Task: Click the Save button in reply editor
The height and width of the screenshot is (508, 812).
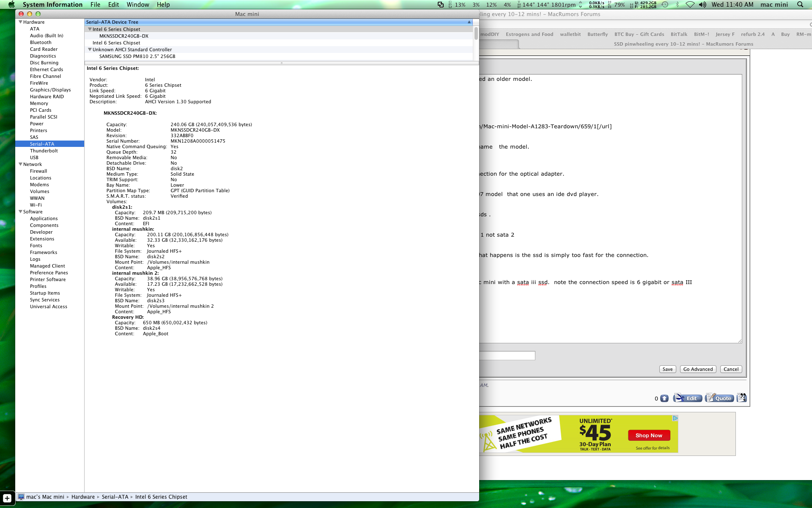Action: point(667,369)
